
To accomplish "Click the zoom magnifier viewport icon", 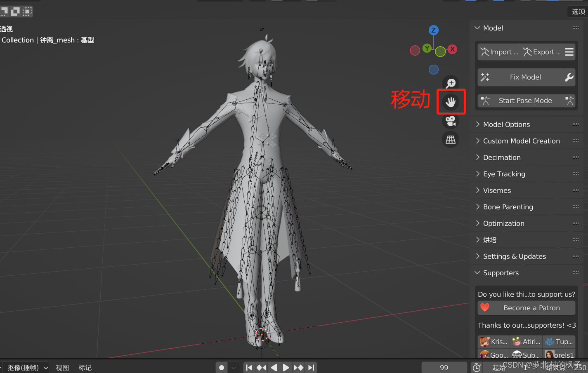I will pos(451,83).
